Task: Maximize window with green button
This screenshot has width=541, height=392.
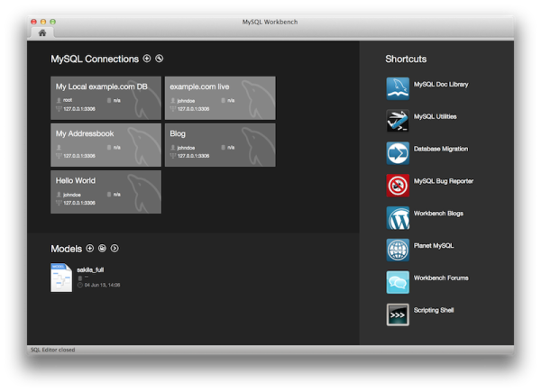Action: tap(53, 22)
